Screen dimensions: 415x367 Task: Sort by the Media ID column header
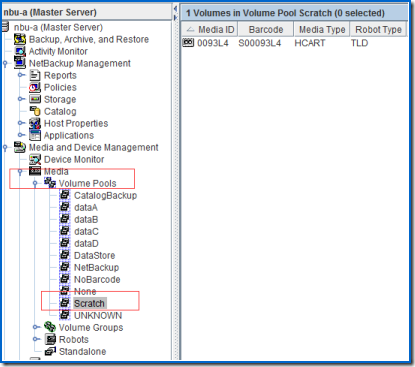(x=209, y=29)
